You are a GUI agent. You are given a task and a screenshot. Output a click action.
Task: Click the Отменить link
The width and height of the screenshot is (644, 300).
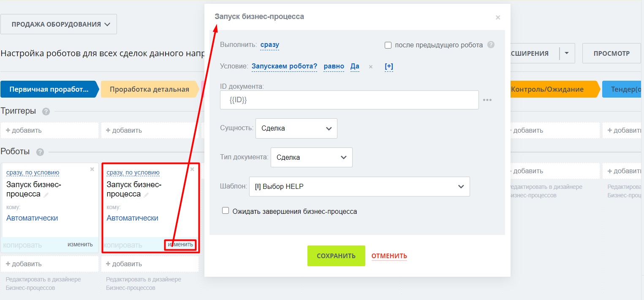click(x=389, y=256)
